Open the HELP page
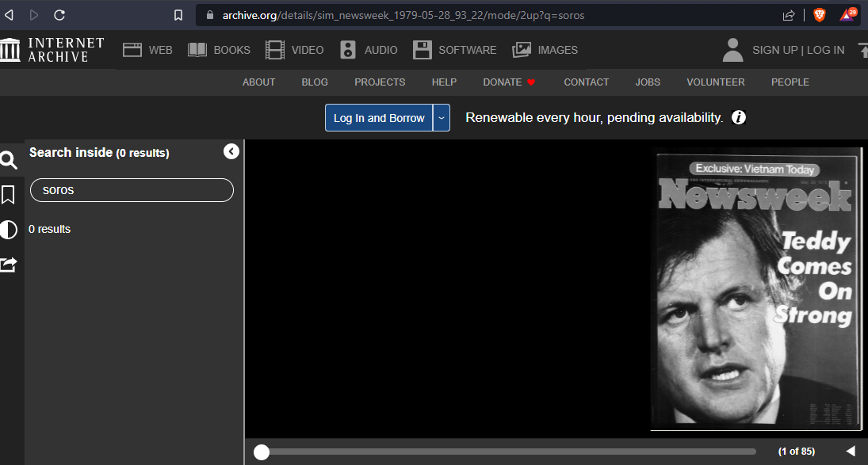The image size is (868, 465). click(444, 82)
